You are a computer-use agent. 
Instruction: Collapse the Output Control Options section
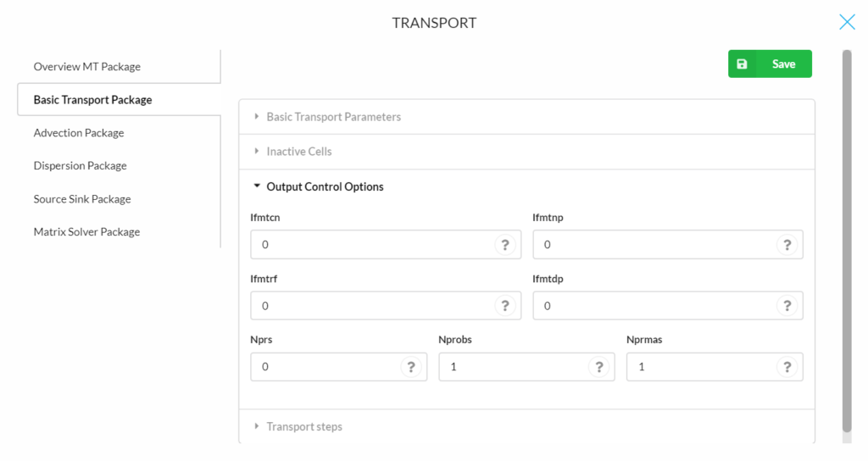coord(526,186)
